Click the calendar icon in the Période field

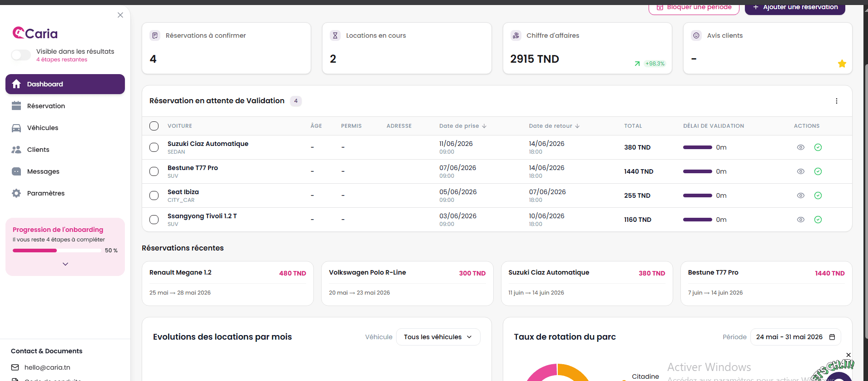coord(832,337)
